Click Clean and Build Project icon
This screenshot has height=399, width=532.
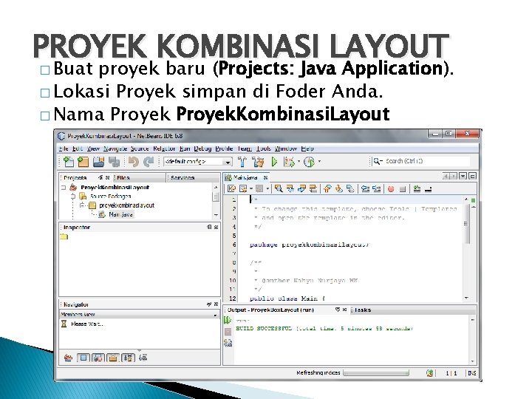click(259, 162)
